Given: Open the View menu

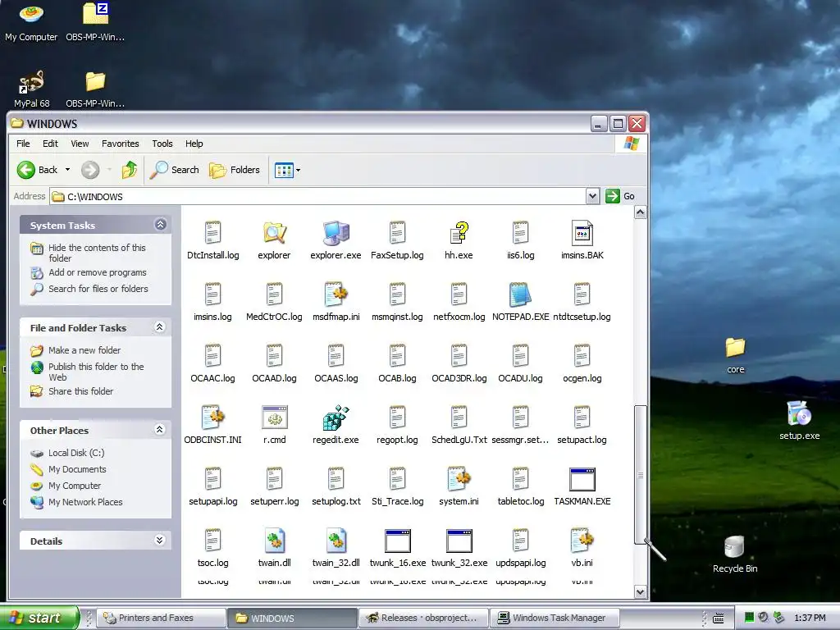Looking at the screenshot, I should pyautogui.click(x=80, y=144).
